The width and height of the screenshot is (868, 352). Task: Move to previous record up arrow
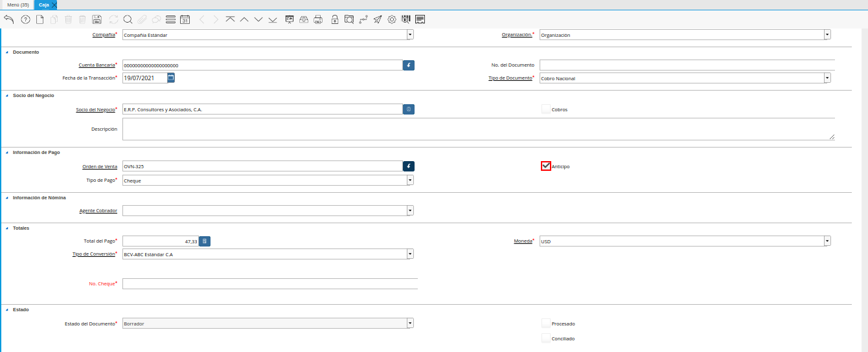click(244, 19)
